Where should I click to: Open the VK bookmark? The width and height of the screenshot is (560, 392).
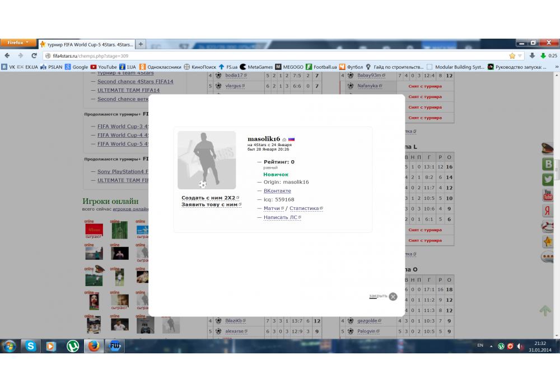(x=8, y=67)
